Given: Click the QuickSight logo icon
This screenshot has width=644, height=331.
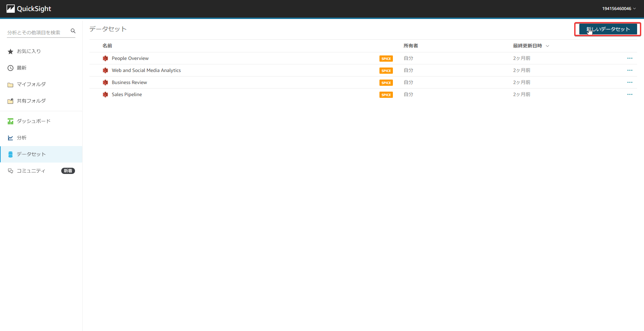Looking at the screenshot, I should click(x=11, y=9).
